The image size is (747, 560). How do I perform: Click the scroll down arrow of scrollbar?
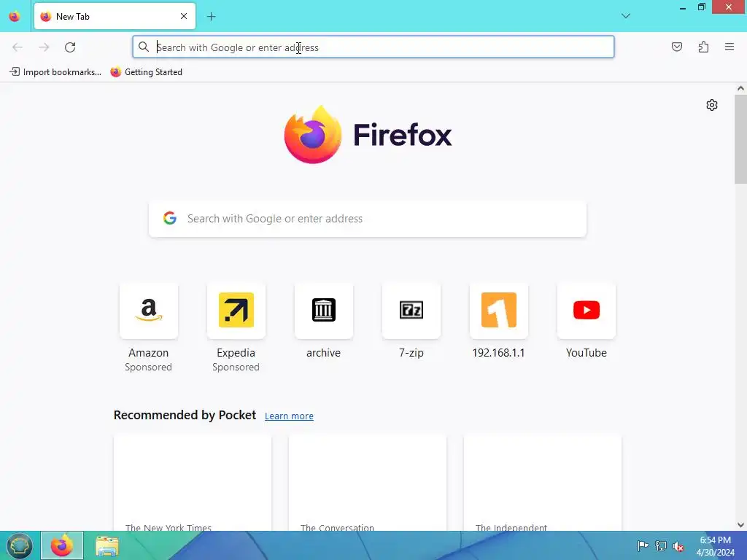(x=740, y=525)
